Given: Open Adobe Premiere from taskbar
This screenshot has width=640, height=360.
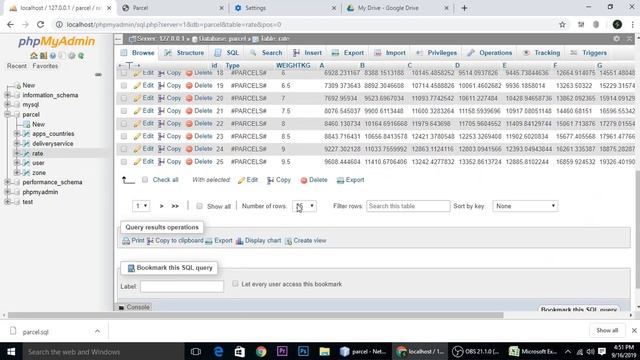Looking at the screenshot, I should 282,351.
